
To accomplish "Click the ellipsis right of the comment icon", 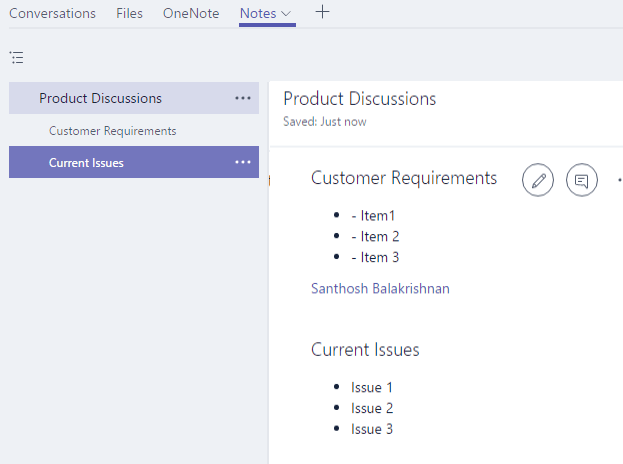I will pos(619,181).
